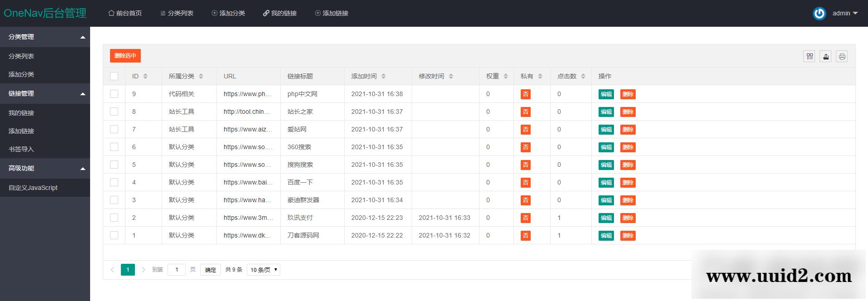Open the admin user dropdown menu
The image size is (868, 301).
coord(845,13)
